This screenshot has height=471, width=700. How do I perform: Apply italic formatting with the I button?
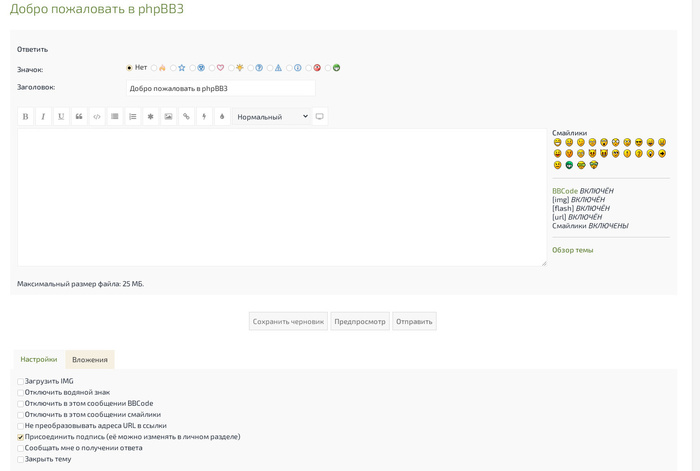click(x=43, y=117)
